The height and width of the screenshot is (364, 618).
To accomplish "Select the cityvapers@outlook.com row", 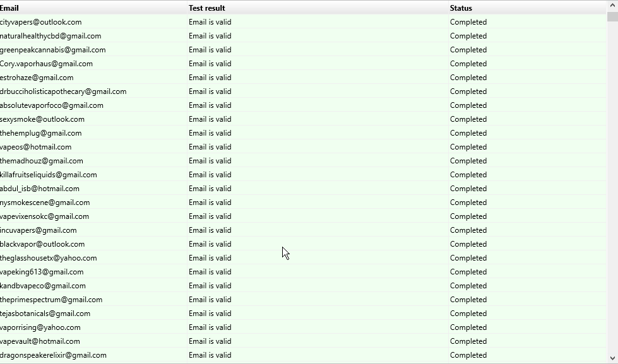I will coord(41,22).
